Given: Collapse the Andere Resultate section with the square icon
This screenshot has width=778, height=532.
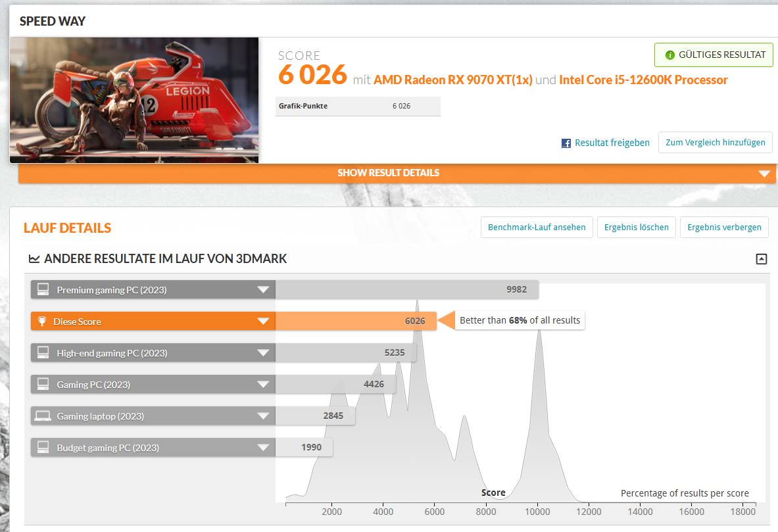Looking at the screenshot, I should (761, 258).
